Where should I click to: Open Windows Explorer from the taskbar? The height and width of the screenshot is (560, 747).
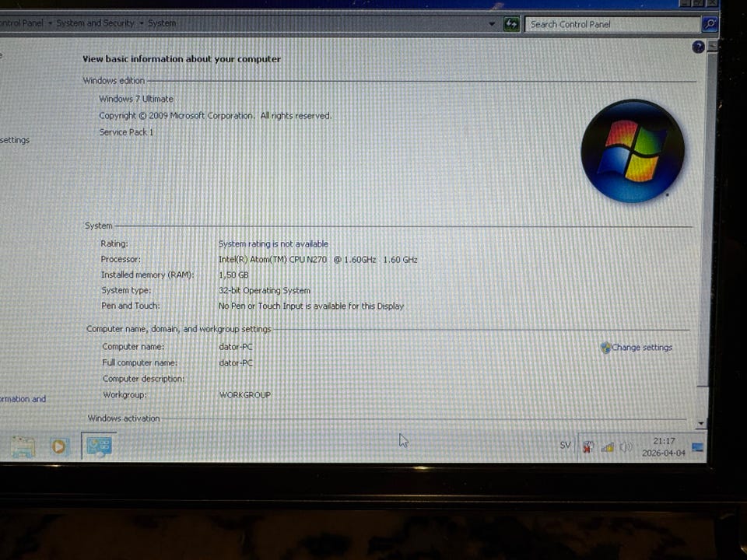pyautogui.click(x=23, y=446)
